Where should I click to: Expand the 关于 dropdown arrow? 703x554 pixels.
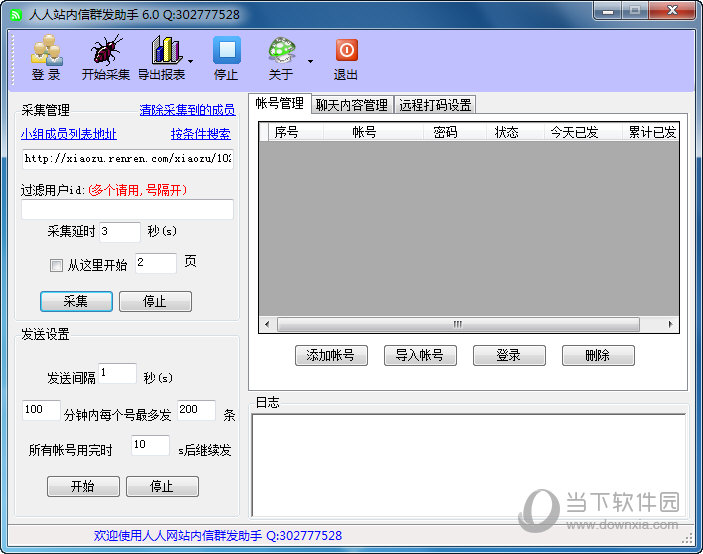[310, 61]
